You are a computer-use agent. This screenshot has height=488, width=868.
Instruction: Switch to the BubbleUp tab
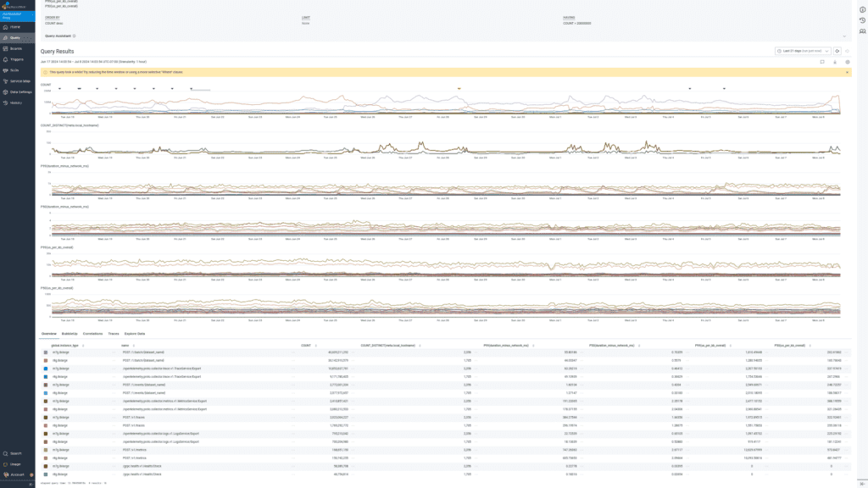pyautogui.click(x=70, y=334)
